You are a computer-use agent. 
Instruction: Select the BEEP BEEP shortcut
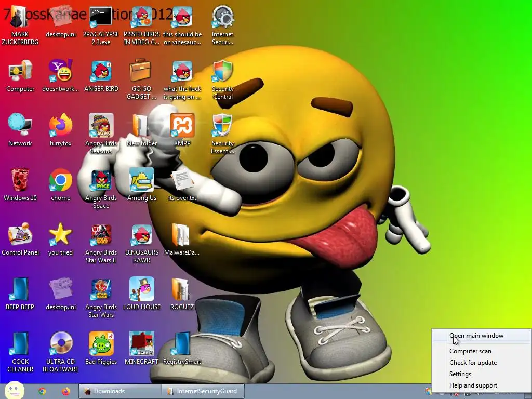point(20,294)
